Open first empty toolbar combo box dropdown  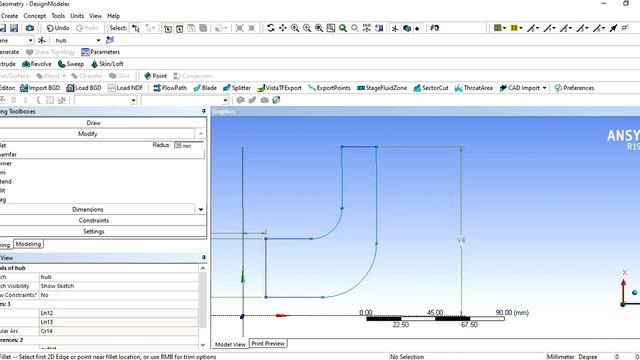click(x=133, y=100)
